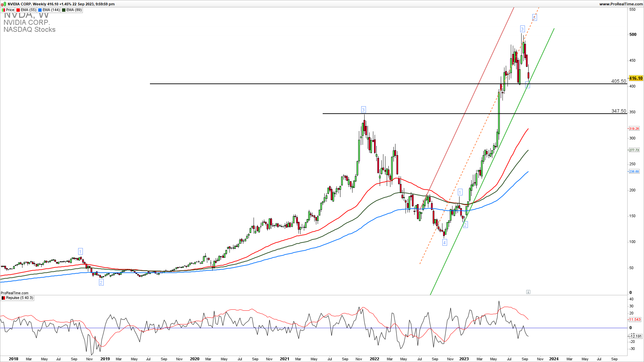644x362 pixels.
Task: Select the 347.50 horizontal line label
Action: [619, 111]
